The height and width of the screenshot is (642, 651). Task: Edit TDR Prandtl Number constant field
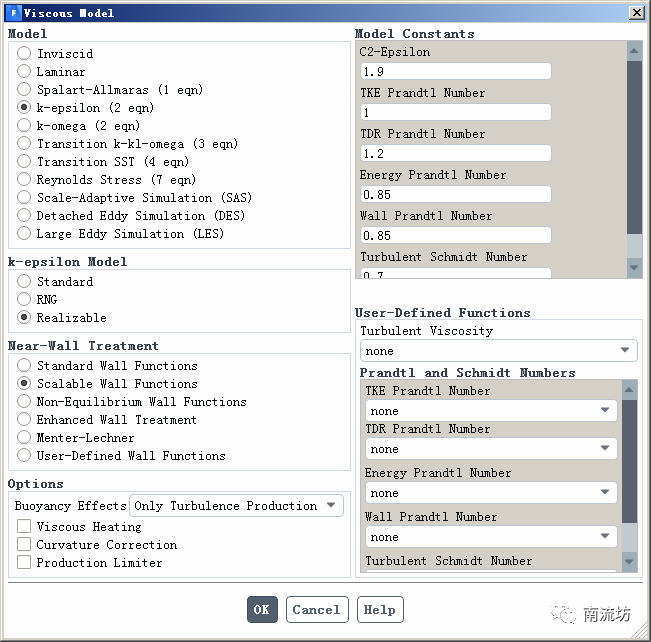click(456, 153)
